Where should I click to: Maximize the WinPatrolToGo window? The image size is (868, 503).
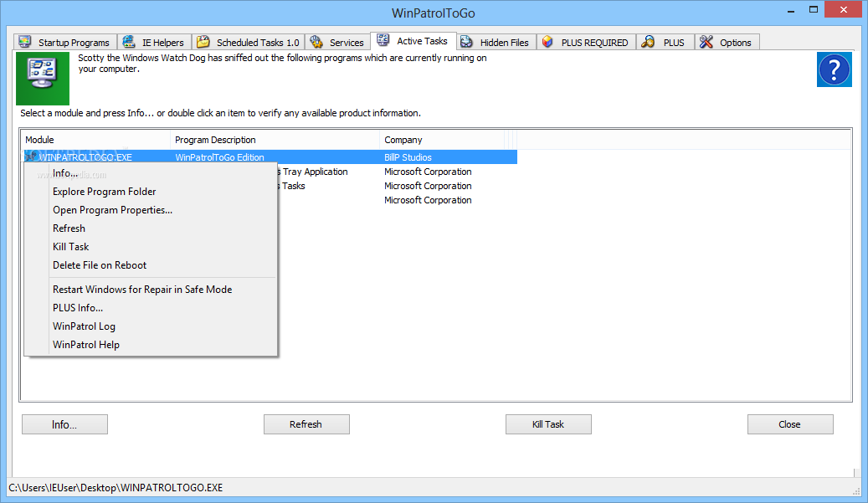click(x=814, y=9)
